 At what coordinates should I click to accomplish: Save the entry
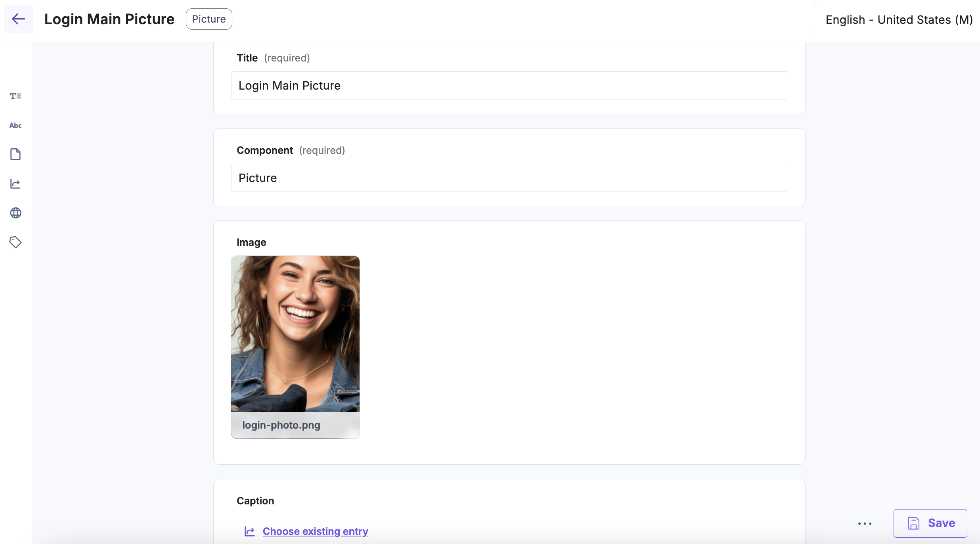930,523
